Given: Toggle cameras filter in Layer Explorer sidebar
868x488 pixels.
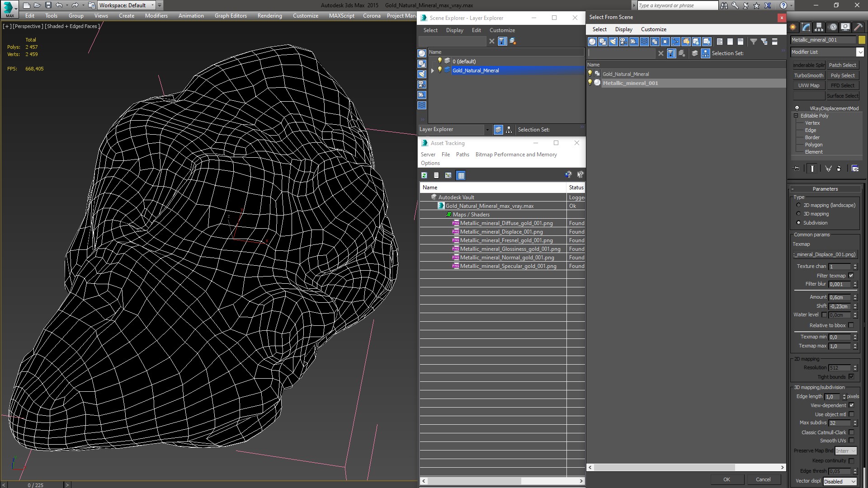Looking at the screenshot, I should [422, 84].
